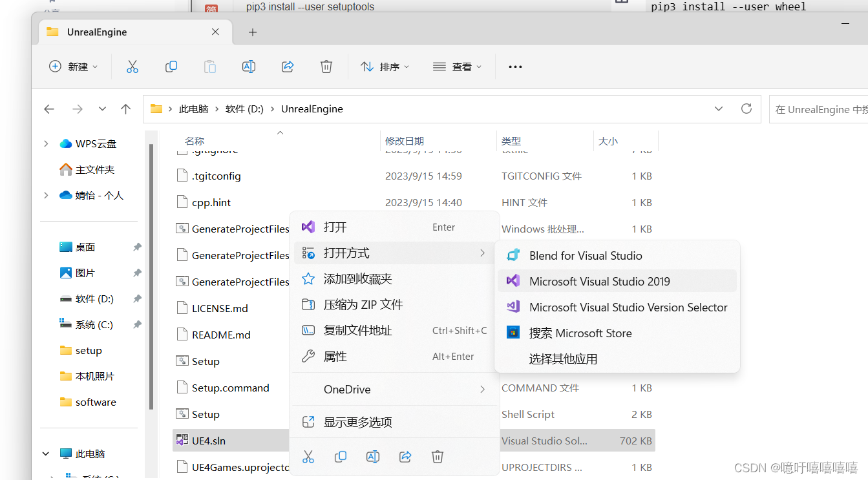Click the pin icon beside 图片
868x480 pixels.
pos(137,273)
